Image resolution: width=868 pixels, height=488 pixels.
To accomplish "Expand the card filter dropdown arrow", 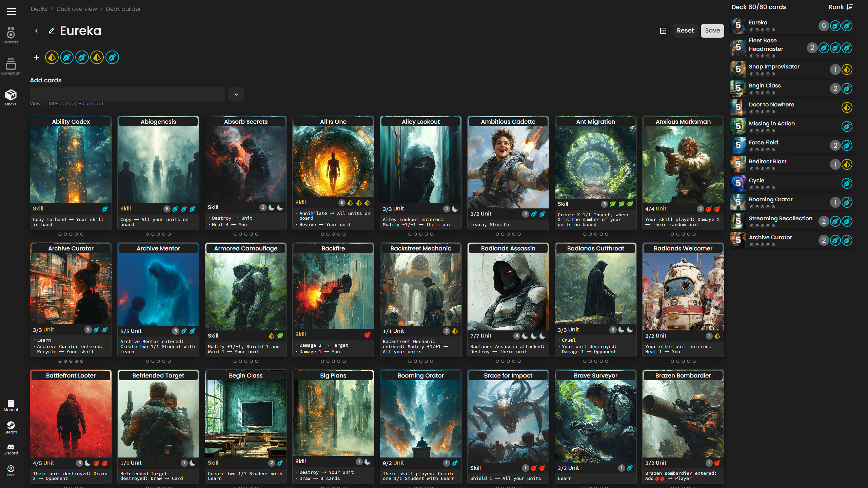I will click(236, 95).
